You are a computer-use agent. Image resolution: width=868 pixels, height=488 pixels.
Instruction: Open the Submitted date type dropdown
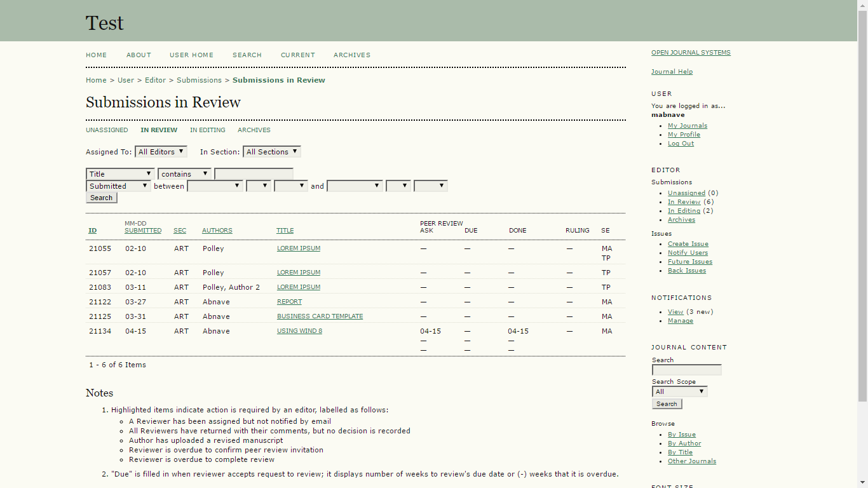point(118,186)
